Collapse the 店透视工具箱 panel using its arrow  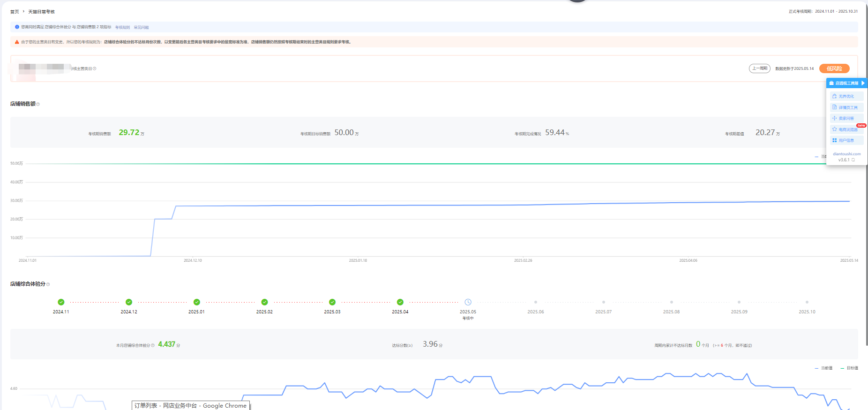(863, 83)
